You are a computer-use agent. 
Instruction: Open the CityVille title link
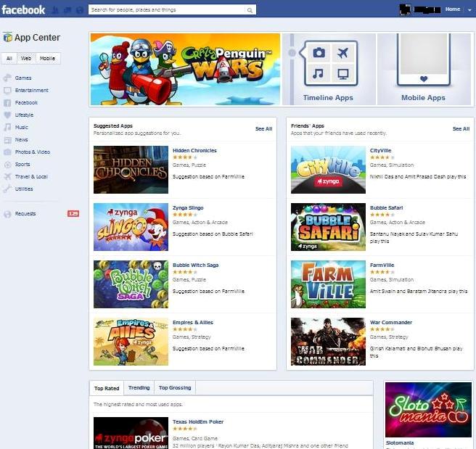click(380, 150)
